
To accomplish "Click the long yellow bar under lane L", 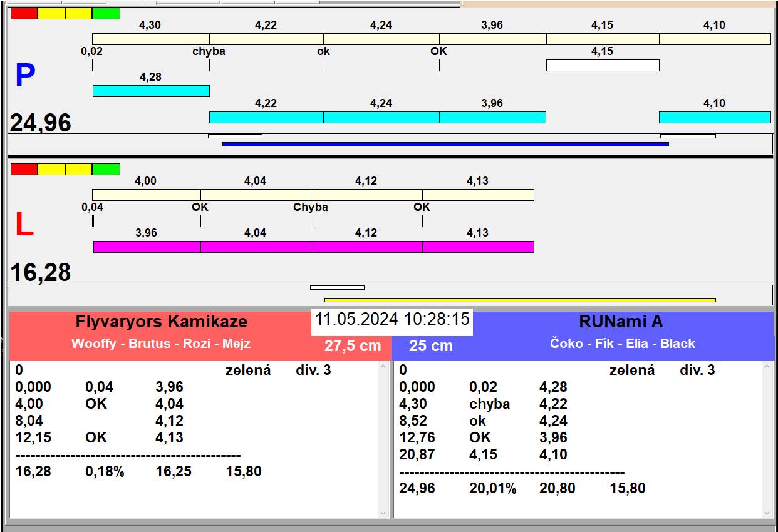I will coord(520,300).
